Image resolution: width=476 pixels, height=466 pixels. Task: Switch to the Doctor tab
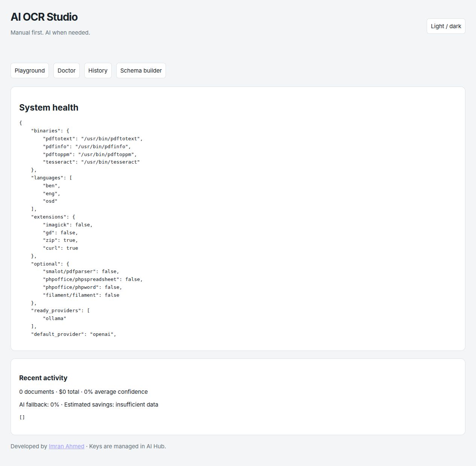pos(67,71)
